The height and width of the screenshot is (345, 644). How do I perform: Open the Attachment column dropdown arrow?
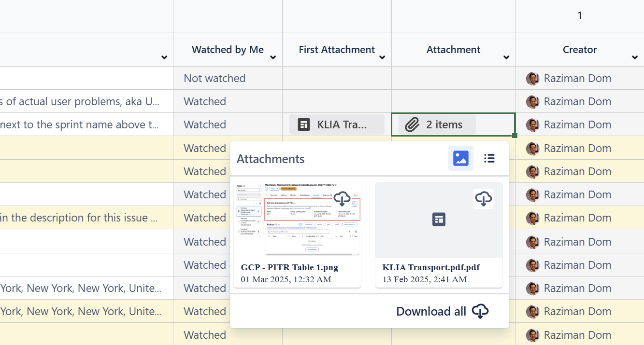(506, 57)
